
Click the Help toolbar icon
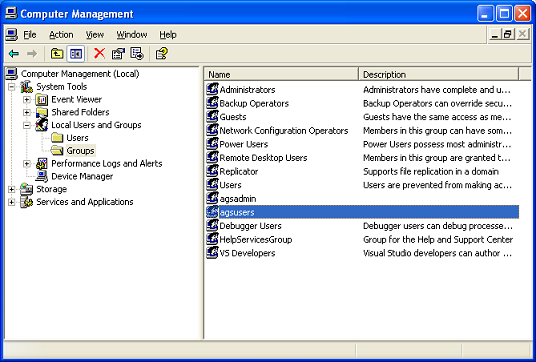(161, 54)
